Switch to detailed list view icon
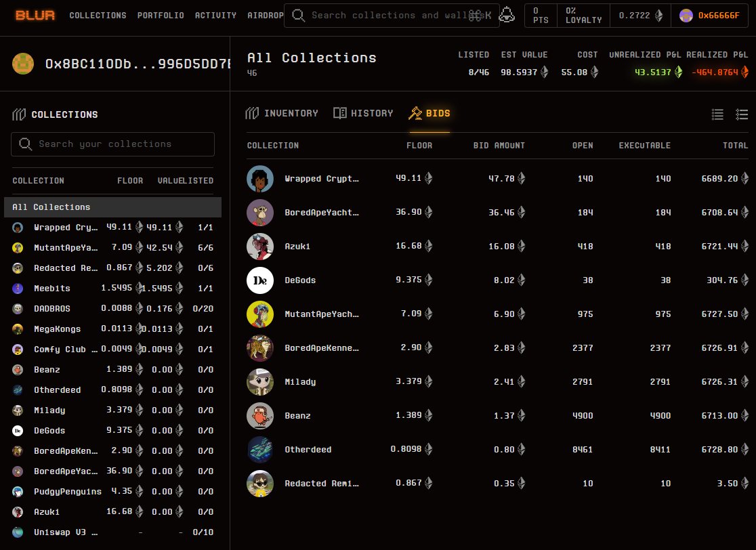 tap(742, 114)
